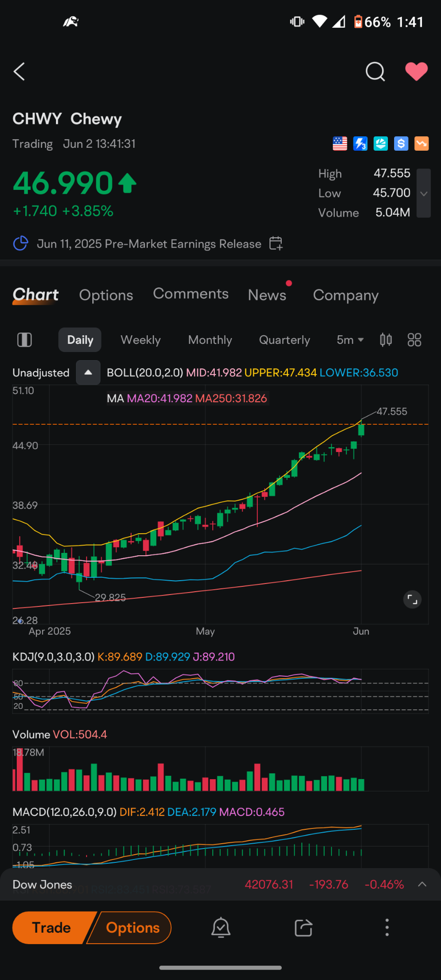This screenshot has height=980, width=441.
Task: Share the stock via share icon
Action: (303, 928)
